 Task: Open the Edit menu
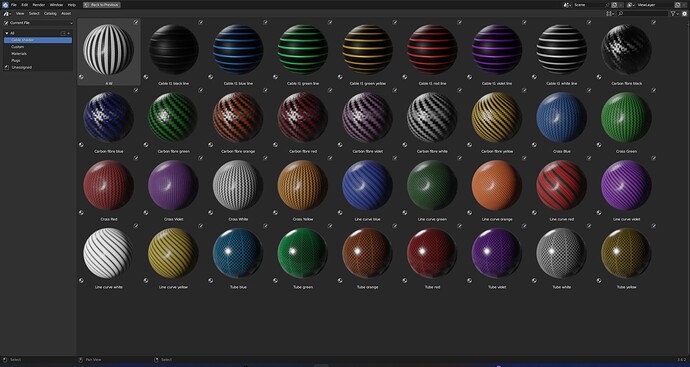coord(25,5)
